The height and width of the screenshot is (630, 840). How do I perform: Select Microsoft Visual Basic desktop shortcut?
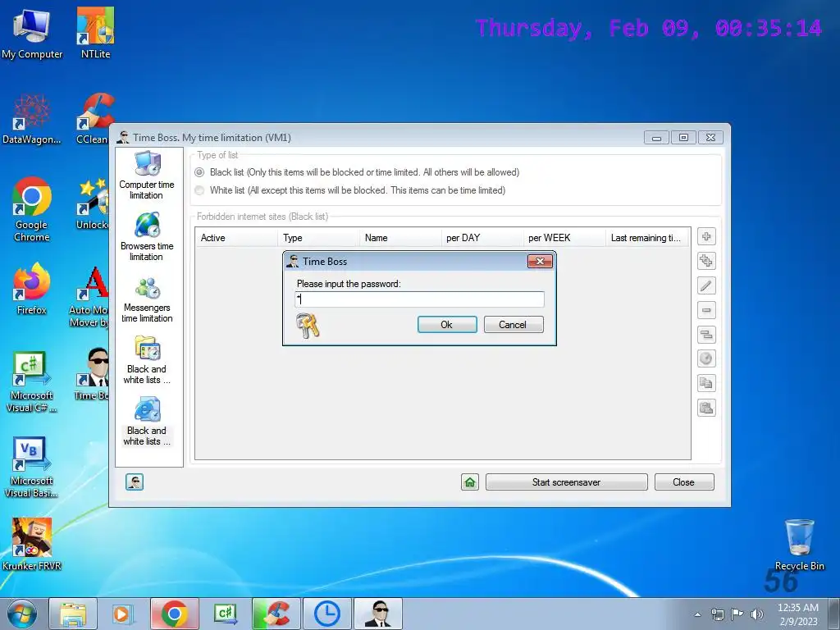click(32, 467)
